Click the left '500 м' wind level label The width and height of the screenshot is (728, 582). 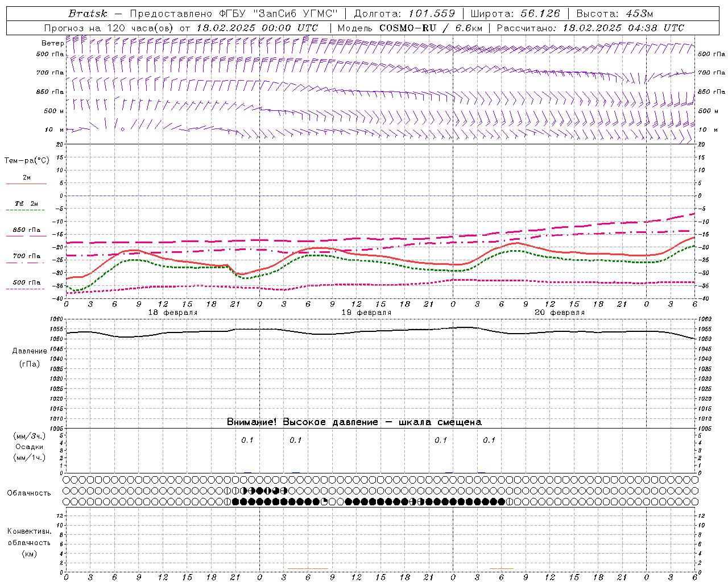pos(54,111)
